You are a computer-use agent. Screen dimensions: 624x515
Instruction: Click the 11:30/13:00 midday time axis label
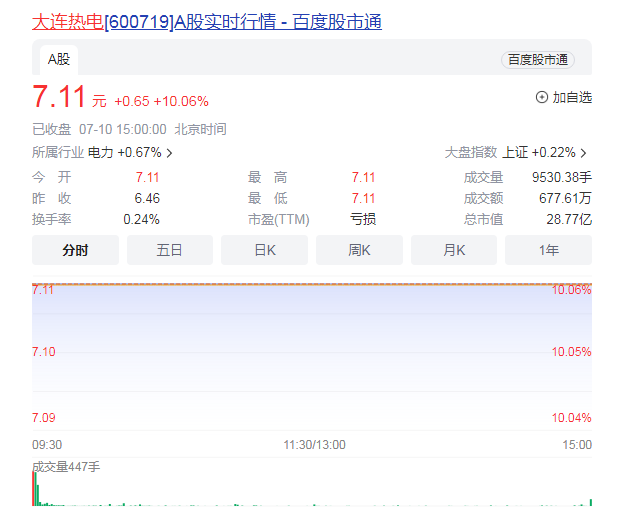pos(313,444)
